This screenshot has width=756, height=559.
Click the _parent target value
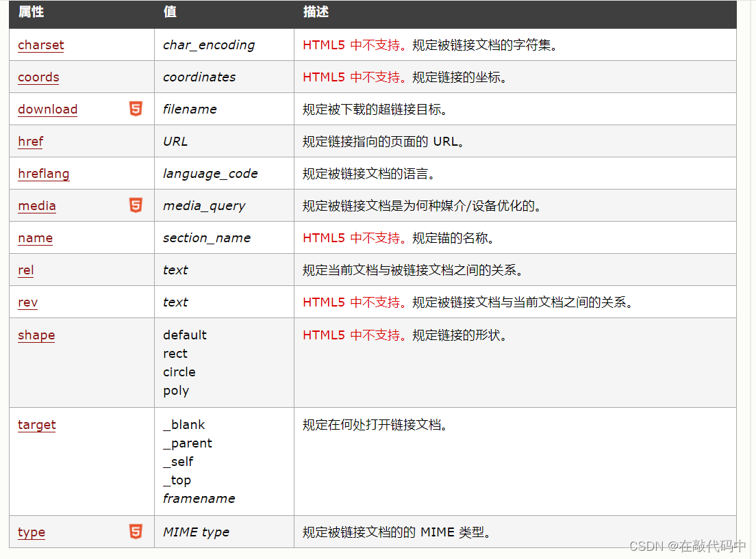coord(188,443)
